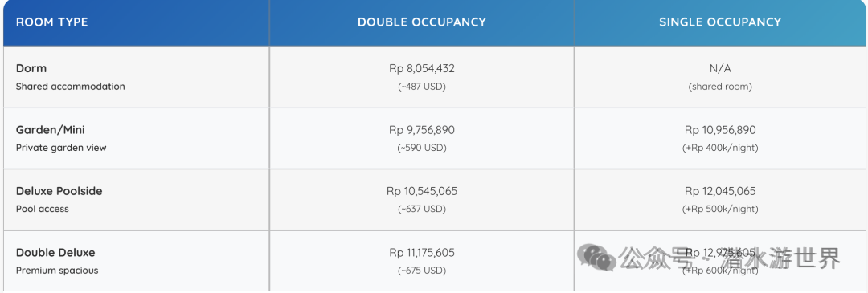Click the WeChat logo icon in watermark

click(596, 257)
